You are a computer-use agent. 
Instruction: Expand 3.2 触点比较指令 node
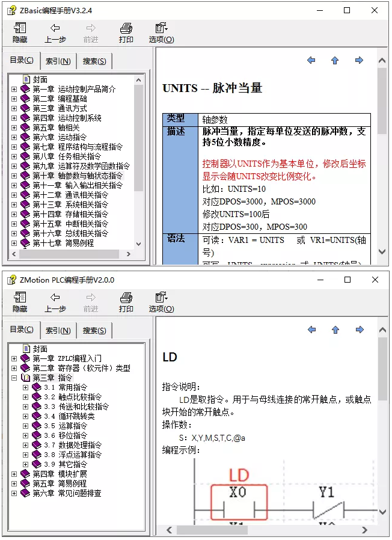click(x=25, y=397)
